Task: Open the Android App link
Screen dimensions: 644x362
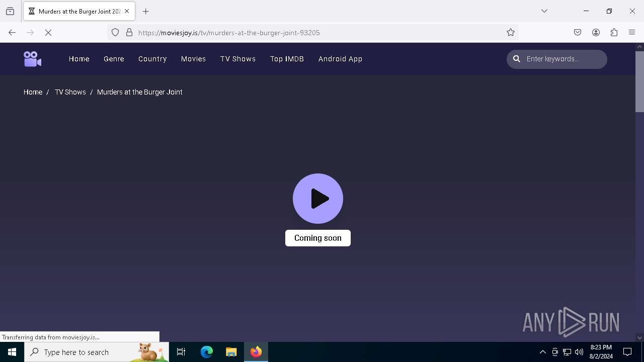Action: [x=340, y=59]
